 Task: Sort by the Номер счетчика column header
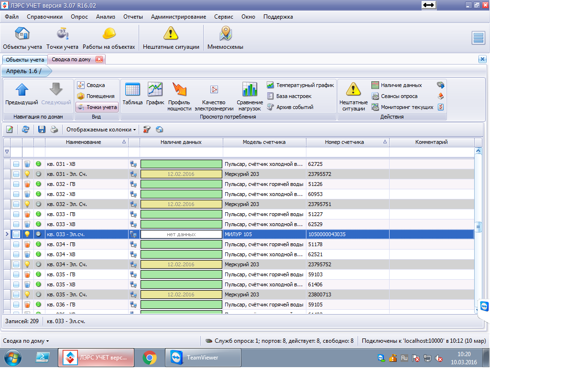[348, 142]
